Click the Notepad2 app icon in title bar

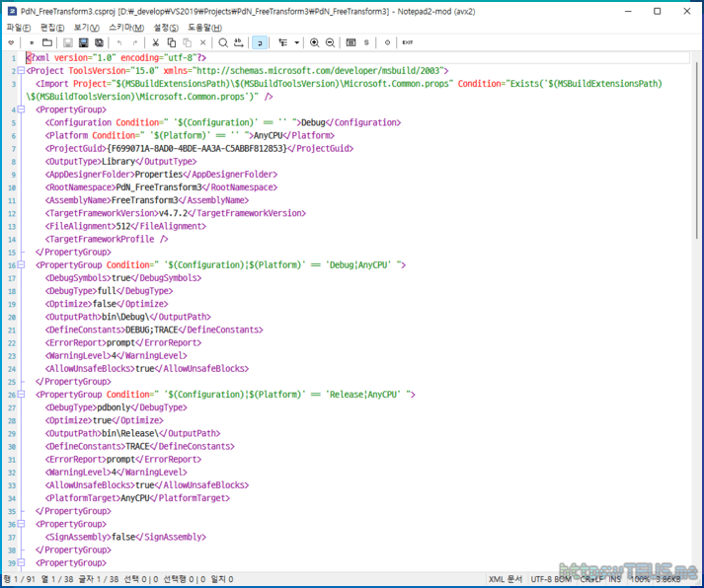pos(12,11)
